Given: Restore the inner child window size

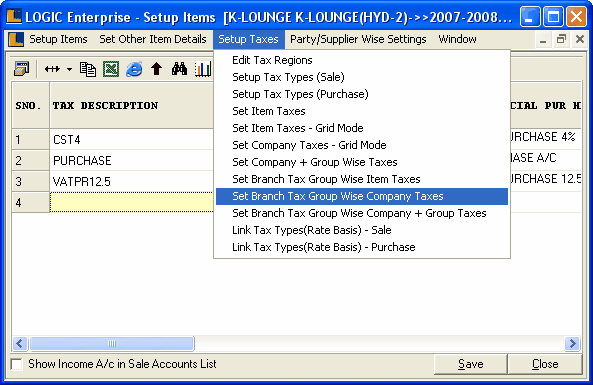Looking at the screenshot, I should (x=561, y=39).
